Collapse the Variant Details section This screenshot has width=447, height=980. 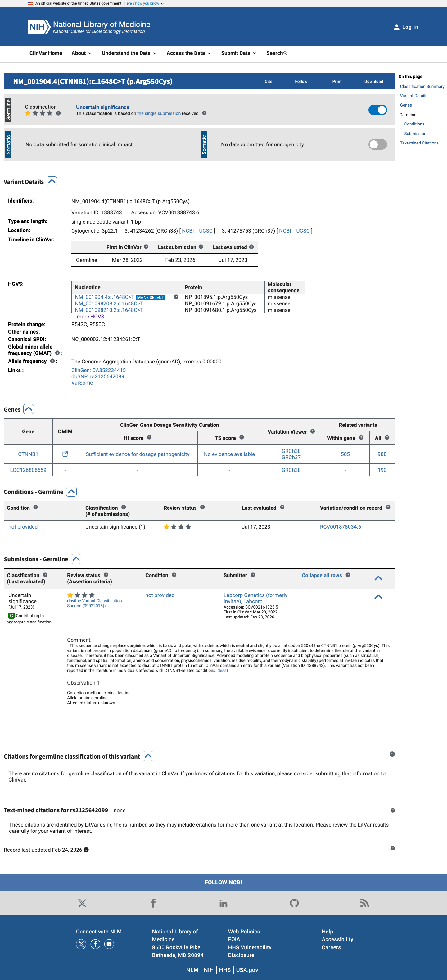click(52, 181)
